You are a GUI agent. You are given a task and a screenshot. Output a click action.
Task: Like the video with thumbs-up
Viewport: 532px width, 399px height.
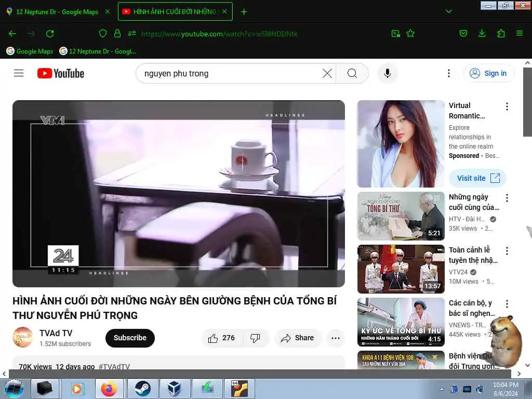point(221,338)
